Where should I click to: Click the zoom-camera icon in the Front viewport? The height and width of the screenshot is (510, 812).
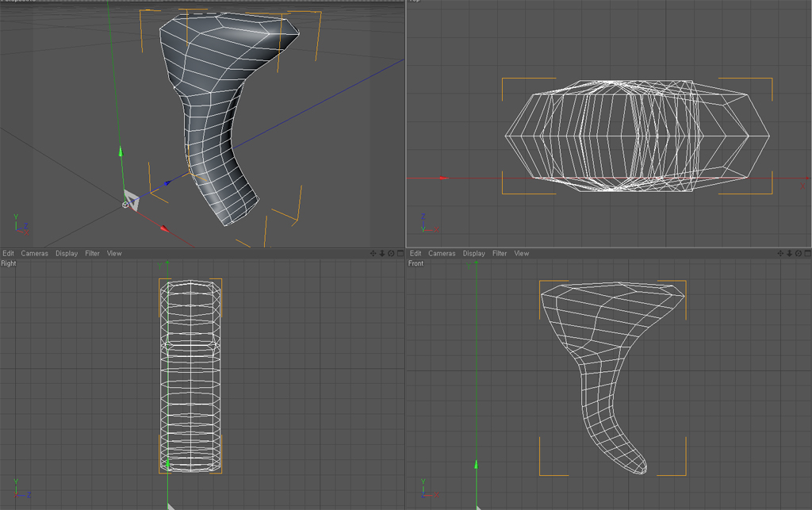coord(789,253)
